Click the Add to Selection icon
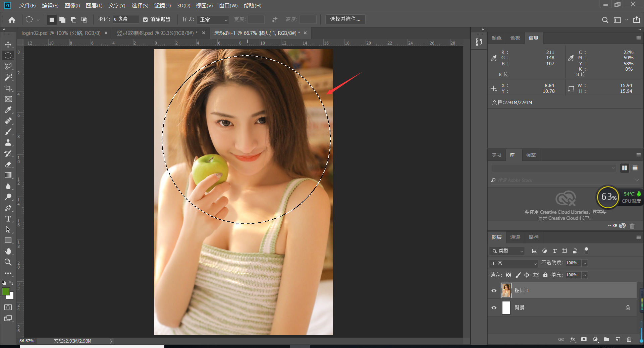The height and width of the screenshot is (348, 644). (x=62, y=20)
